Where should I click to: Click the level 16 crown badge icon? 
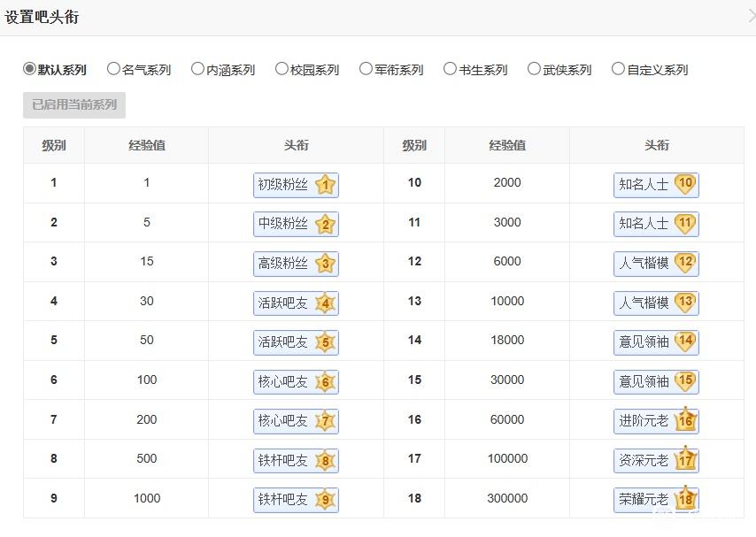(x=685, y=418)
